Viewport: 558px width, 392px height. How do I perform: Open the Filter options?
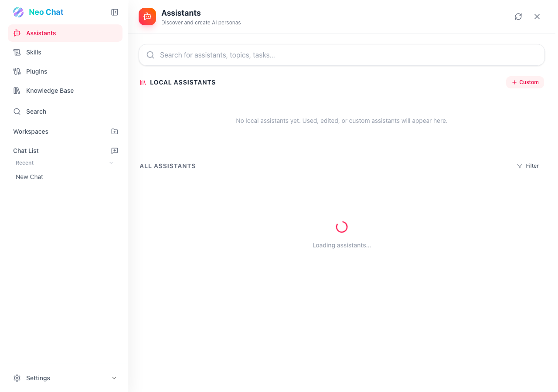(x=528, y=166)
